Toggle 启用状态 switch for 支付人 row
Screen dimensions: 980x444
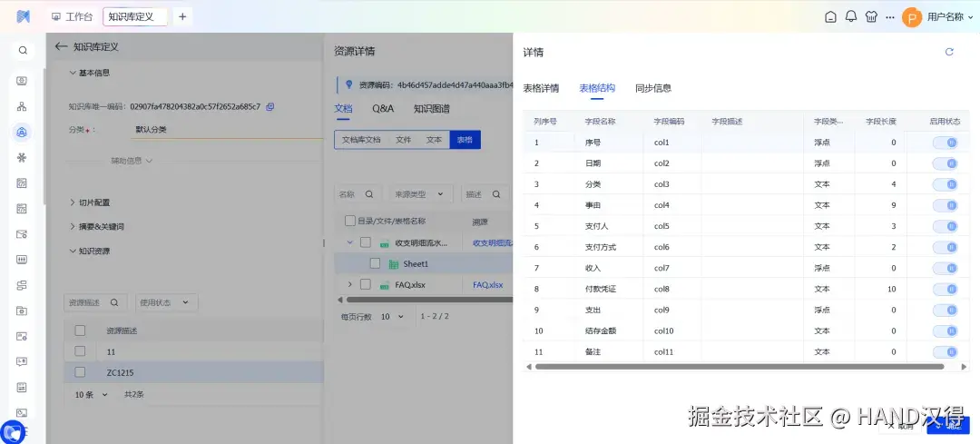coord(945,226)
